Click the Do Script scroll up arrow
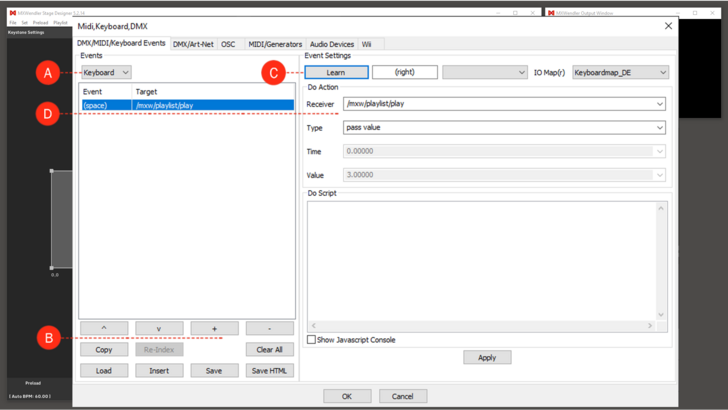Screen dimensions: 728x410 pyautogui.click(x=661, y=208)
